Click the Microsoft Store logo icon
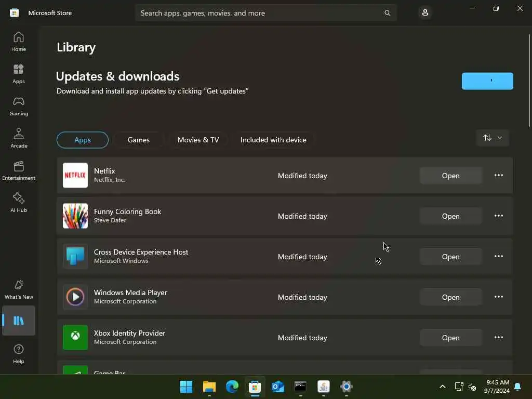Viewport: 532px width, 399px height. click(14, 13)
